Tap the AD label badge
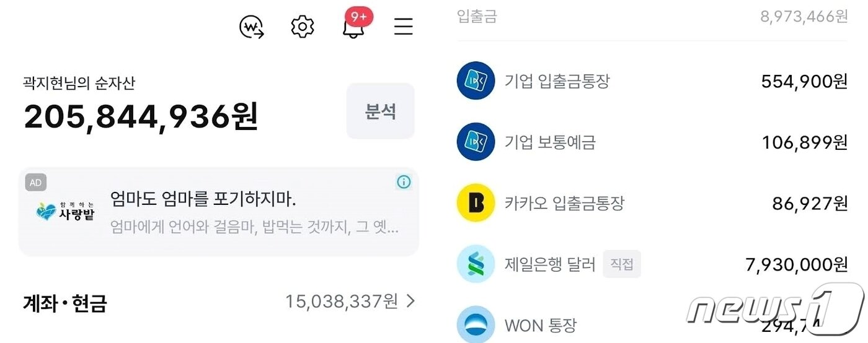Screen dimensions: 868x343 [x=35, y=183]
